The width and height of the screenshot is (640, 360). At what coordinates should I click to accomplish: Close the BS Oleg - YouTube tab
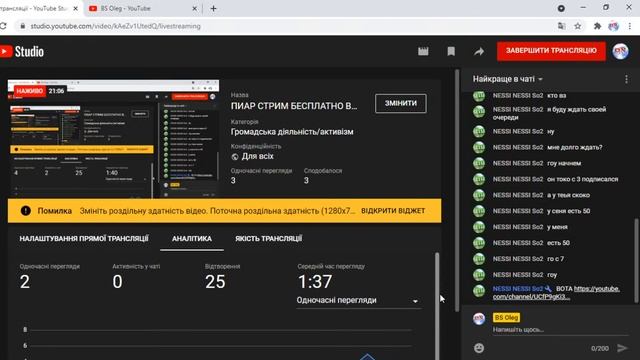coord(195,8)
